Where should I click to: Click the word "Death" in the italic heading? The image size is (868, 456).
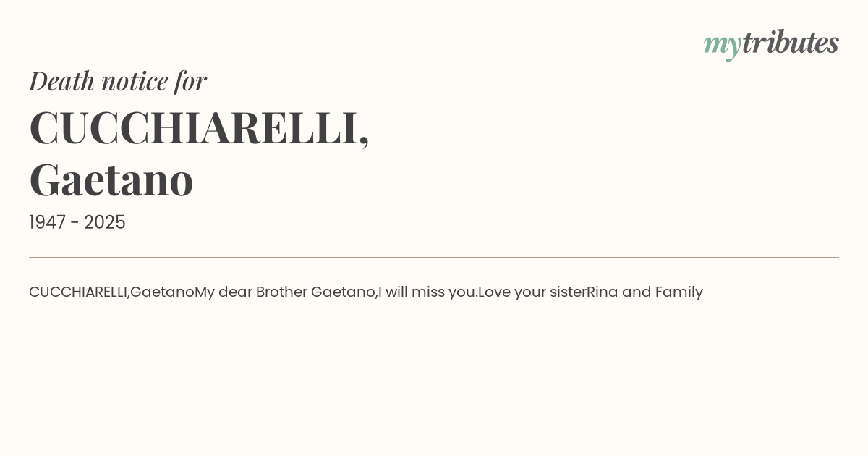click(61, 80)
